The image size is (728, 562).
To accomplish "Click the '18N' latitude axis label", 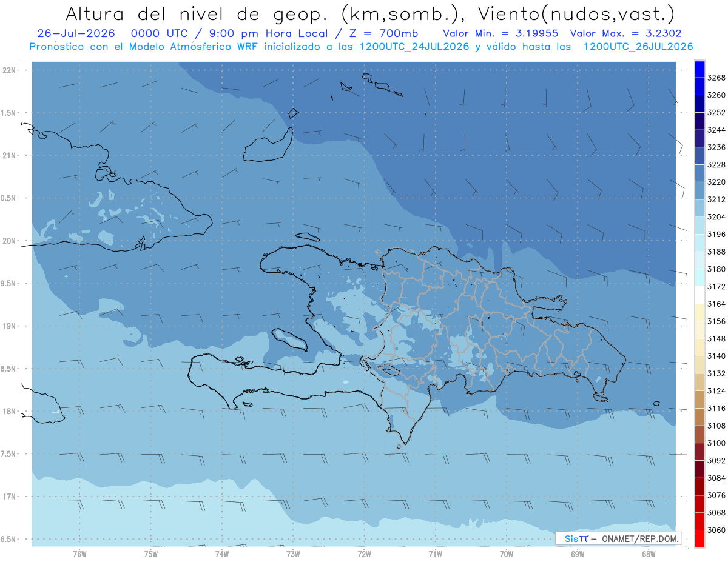I will tap(9, 411).
